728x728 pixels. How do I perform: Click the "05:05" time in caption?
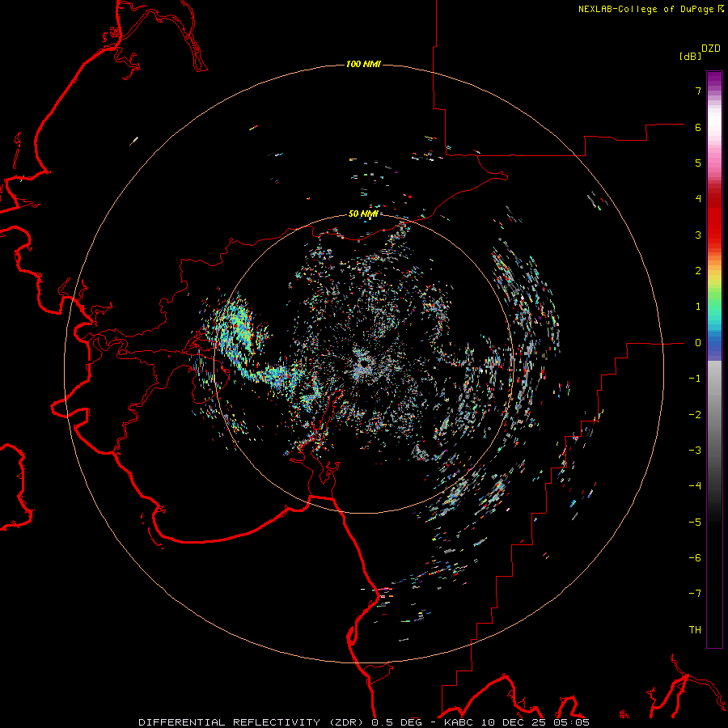572,722
